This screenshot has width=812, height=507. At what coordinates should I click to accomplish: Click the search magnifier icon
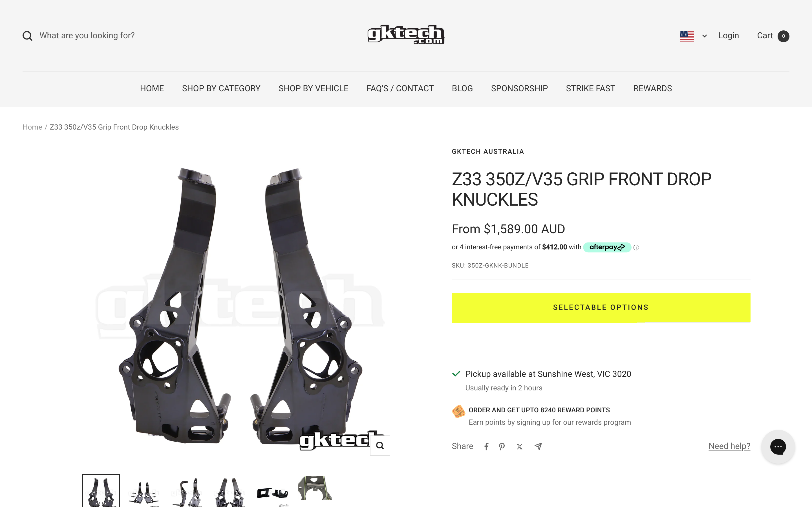28,36
